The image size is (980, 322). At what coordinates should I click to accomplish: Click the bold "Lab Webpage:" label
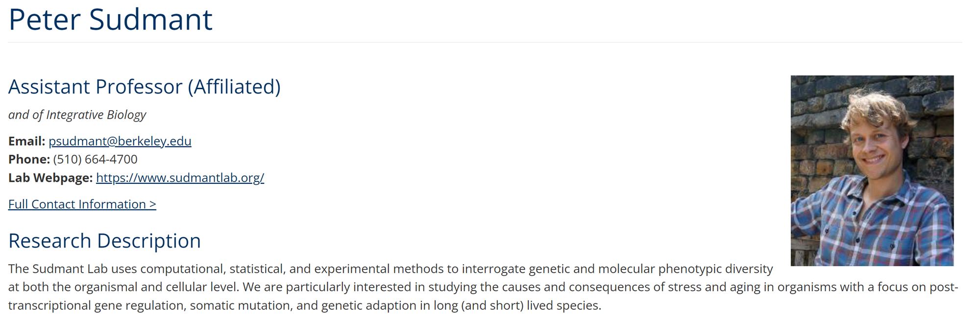50,178
